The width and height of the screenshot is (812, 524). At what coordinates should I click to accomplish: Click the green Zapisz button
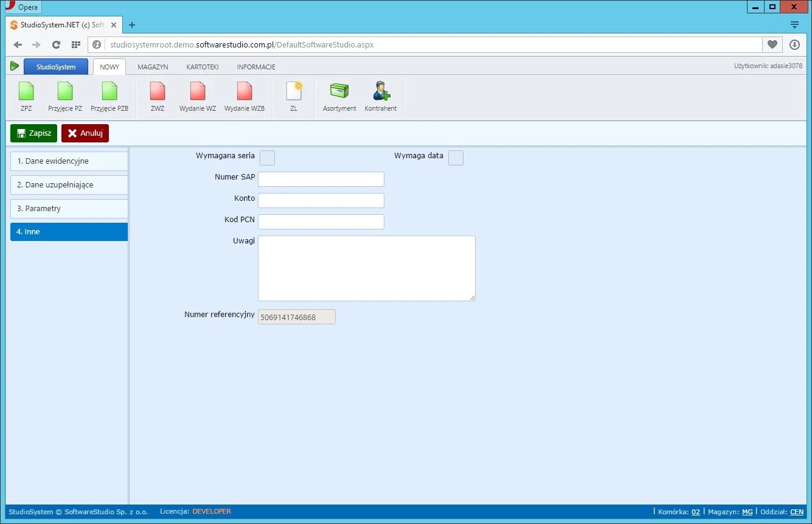tap(33, 133)
